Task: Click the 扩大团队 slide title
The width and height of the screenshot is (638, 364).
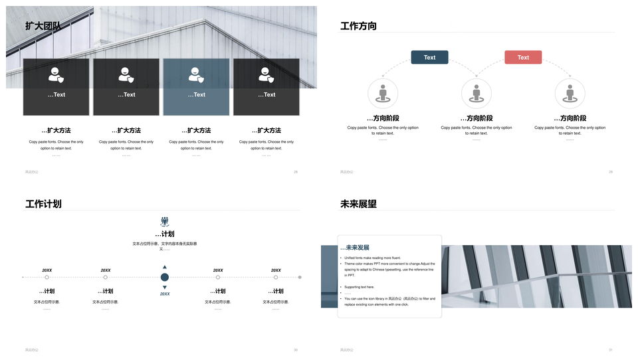Action: (43, 26)
